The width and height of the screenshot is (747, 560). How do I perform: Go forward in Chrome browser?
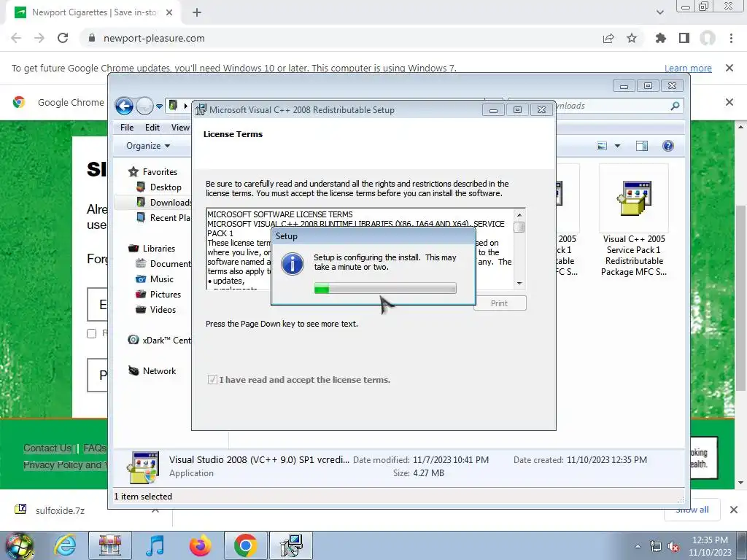[39, 38]
